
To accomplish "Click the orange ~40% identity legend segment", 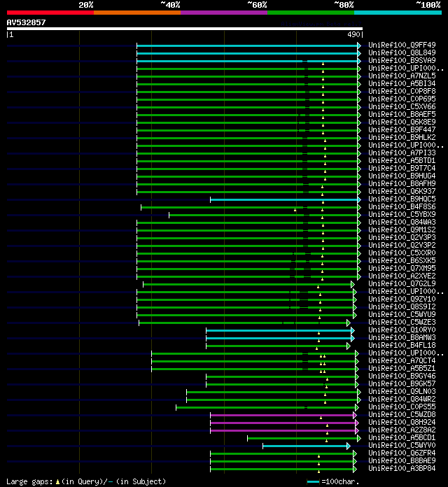I will (x=137, y=13).
